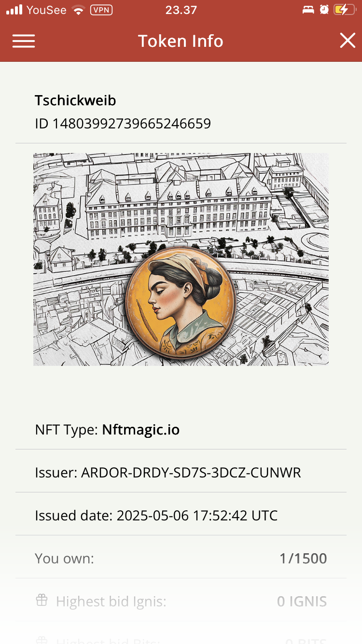Tap the Wi-Fi signal icon
Image resolution: width=362 pixels, height=644 pixels.
(78, 10)
